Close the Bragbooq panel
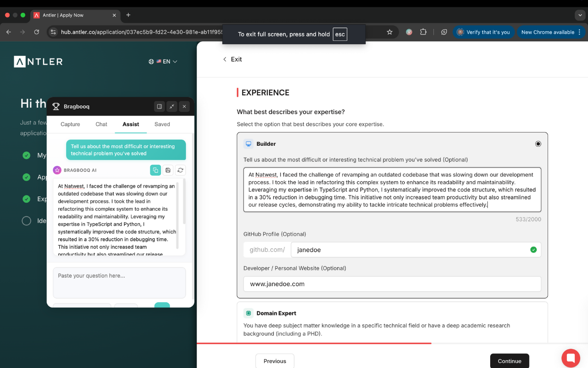Viewport: 588px width, 368px height. click(x=184, y=106)
